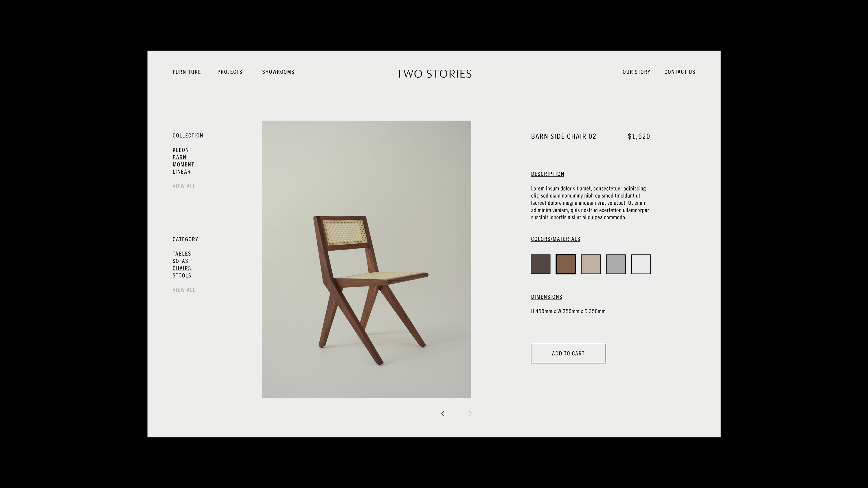Image resolution: width=868 pixels, height=488 pixels.
Task: Choose the walnut brown color swatch
Action: [565, 264]
